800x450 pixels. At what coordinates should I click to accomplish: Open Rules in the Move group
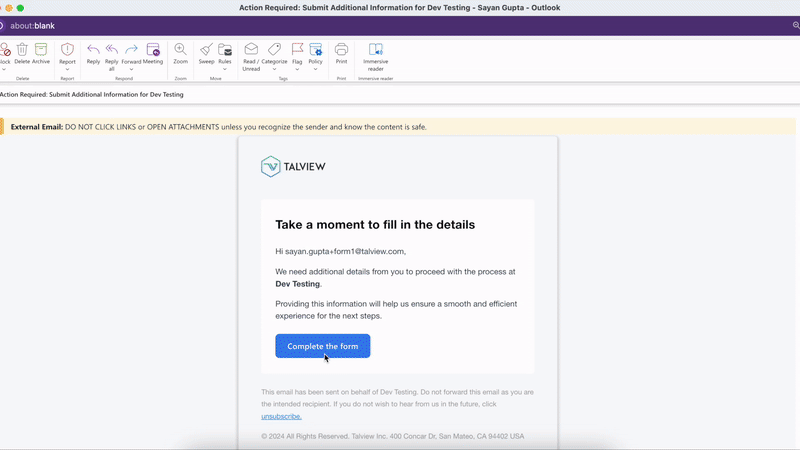click(x=225, y=54)
